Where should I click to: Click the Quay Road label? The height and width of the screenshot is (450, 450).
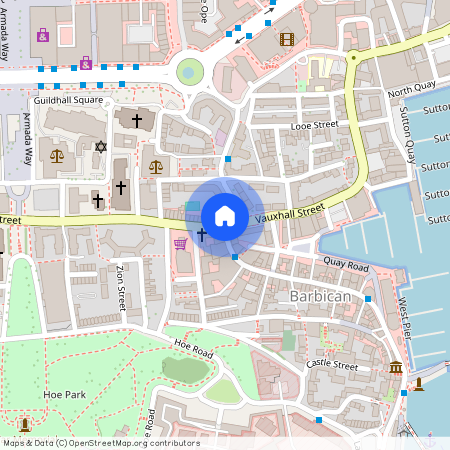(x=346, y=264)
